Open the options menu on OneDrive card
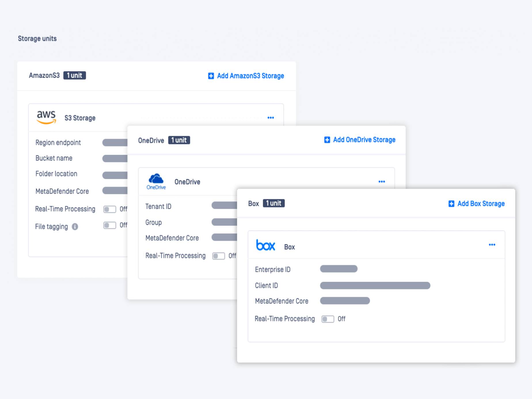Viewport: 532px width, 399px height. click(x=382, y=181)
